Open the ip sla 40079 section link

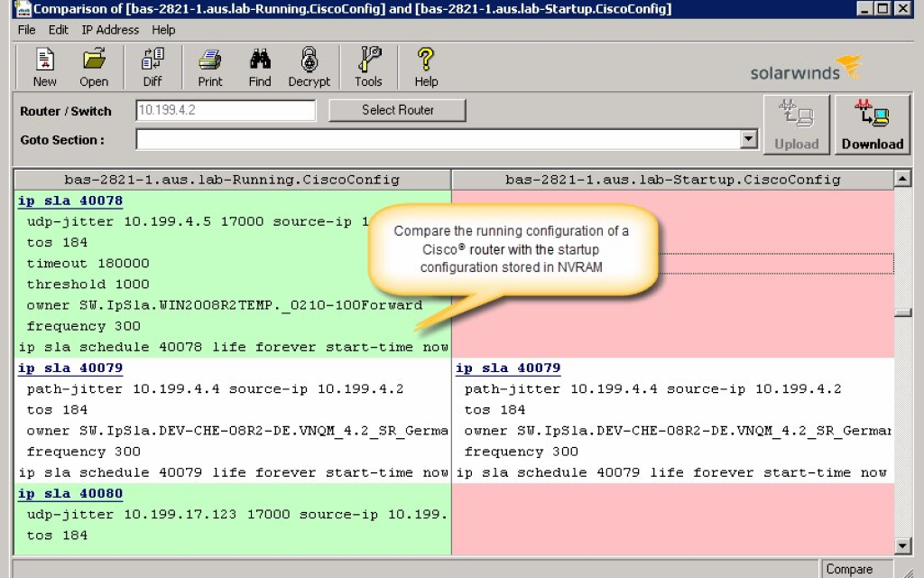click(69, 368)
